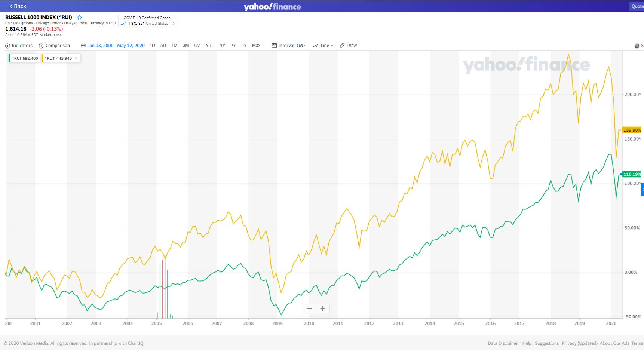Viewport: 644px width, 350px height.
Task: Select the 3M range
Action: click(x=186, y=46)
